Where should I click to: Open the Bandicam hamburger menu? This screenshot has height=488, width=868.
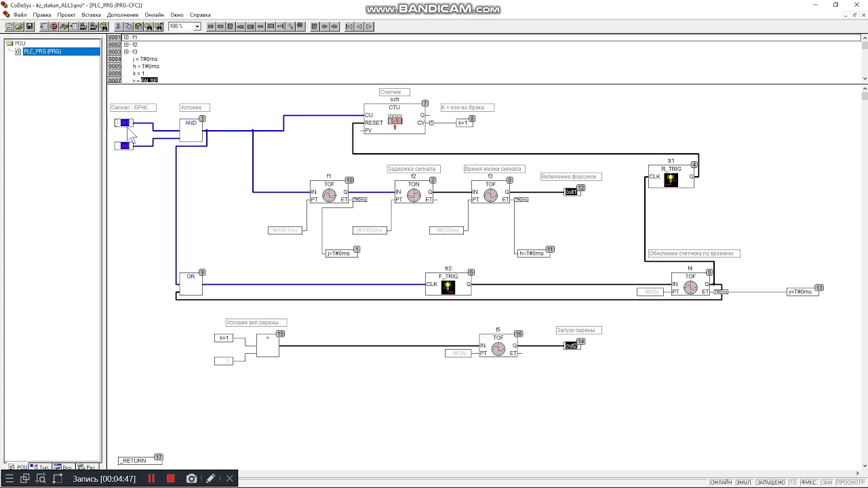pyautogui.click(x=9, y=479)
